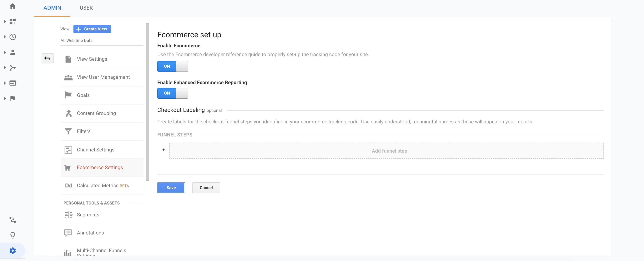The height and width of the screenshot is (261, 644).
Task: Open Channel Settings menu item
Action: [95, 150]
